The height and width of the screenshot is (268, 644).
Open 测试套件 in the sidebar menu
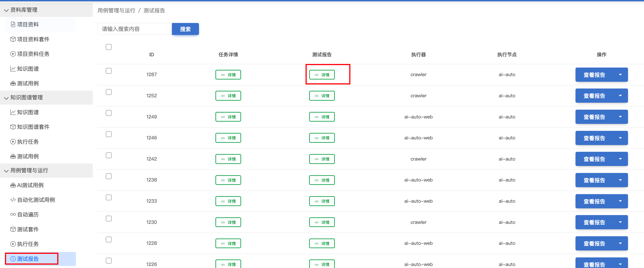tap(28, 229)
